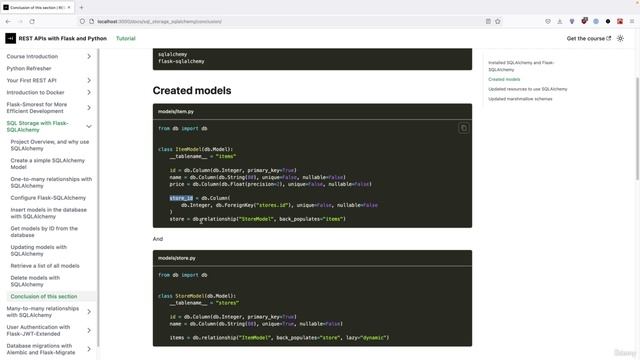Click the red square extension icon
Image resolution: width=640 pixels, height=360 pixels.
pos(620,21)
